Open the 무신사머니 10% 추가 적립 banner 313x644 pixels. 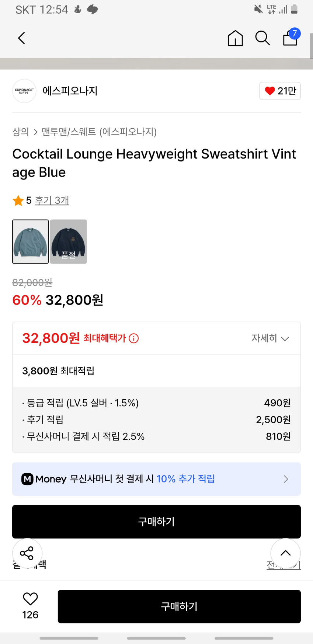[x=156, y=479]
